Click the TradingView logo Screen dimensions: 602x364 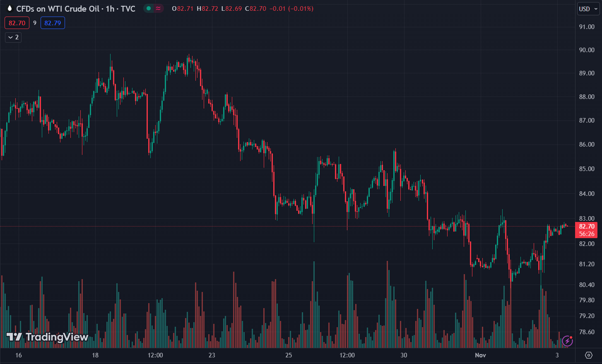click(x=47, y=337)
